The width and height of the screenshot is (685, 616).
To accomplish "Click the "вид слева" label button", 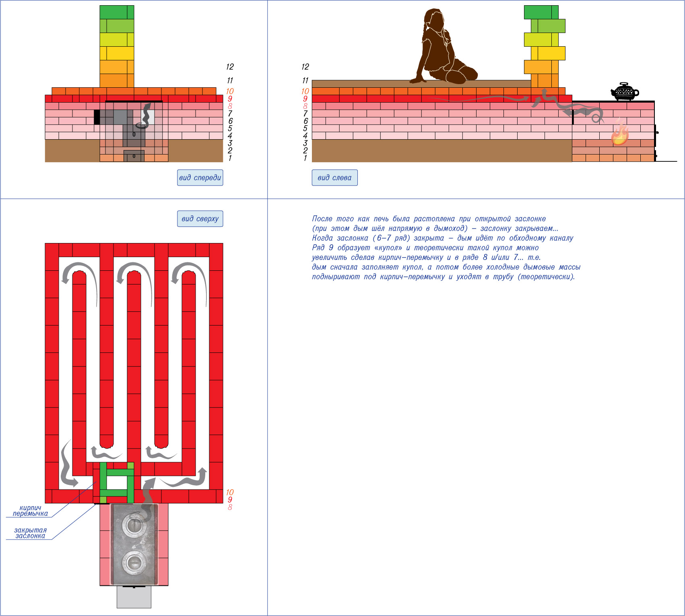I will (334, 178).
